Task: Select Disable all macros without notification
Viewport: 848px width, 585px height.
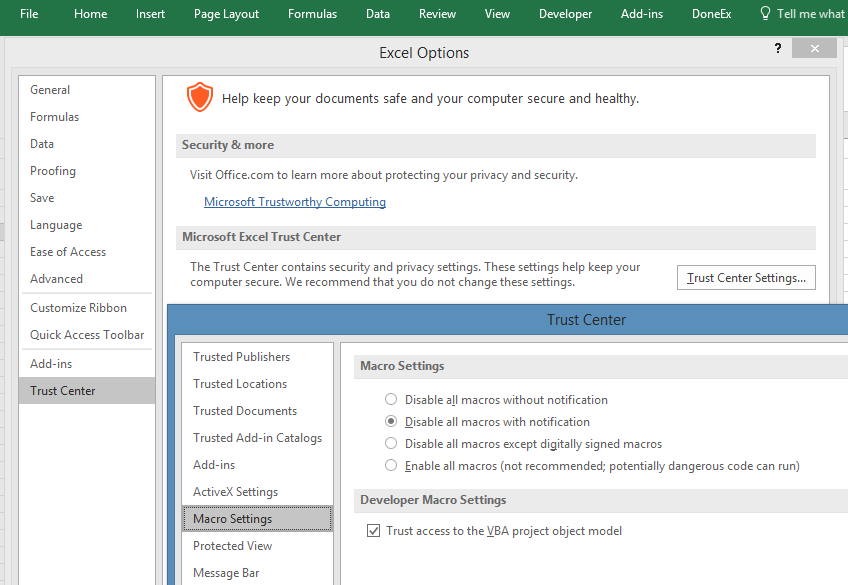Action: (x=390, y=400)
